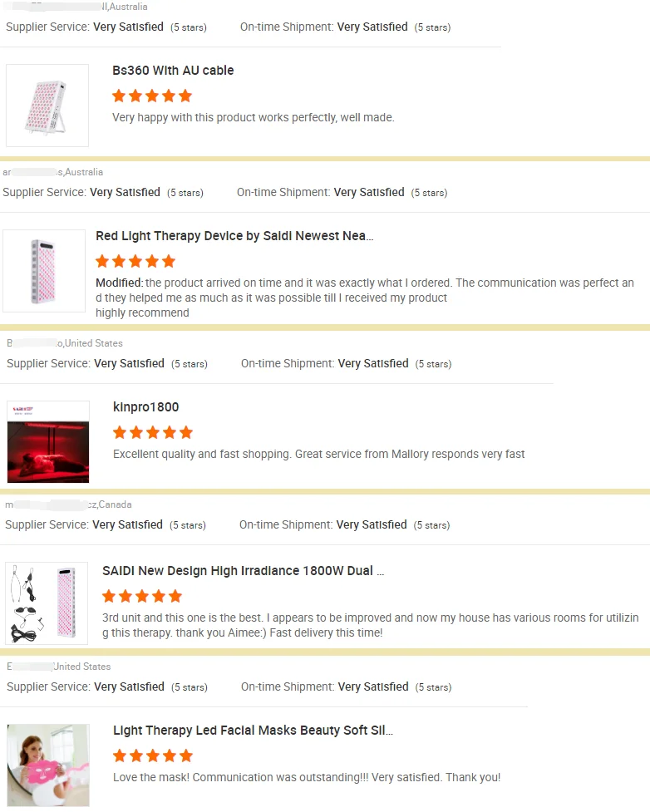Click the first star under Bs360 With AU cable

click(119, 96)
